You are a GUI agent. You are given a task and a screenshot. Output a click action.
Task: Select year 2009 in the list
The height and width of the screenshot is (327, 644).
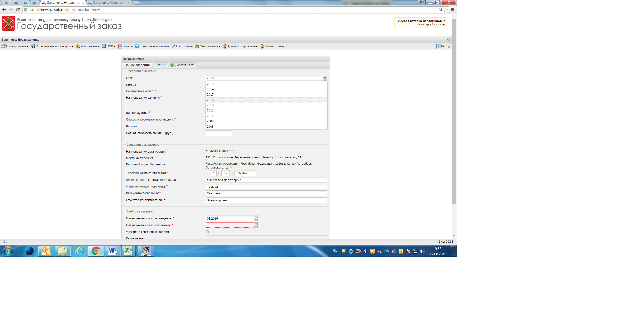[x=267, y=121]
